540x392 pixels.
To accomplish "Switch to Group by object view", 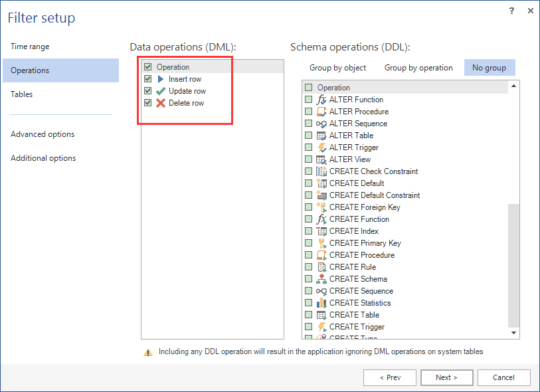I will tap(337, 68).
